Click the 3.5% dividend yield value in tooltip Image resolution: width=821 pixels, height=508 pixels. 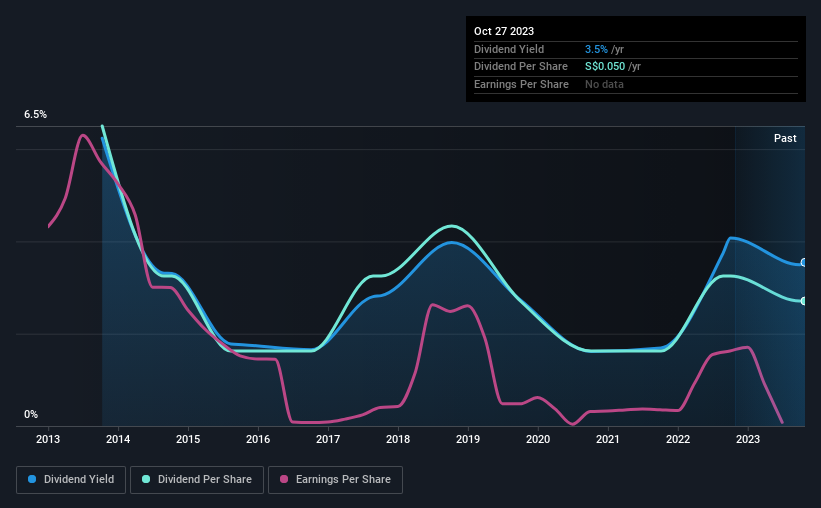[x=596, y=49]
